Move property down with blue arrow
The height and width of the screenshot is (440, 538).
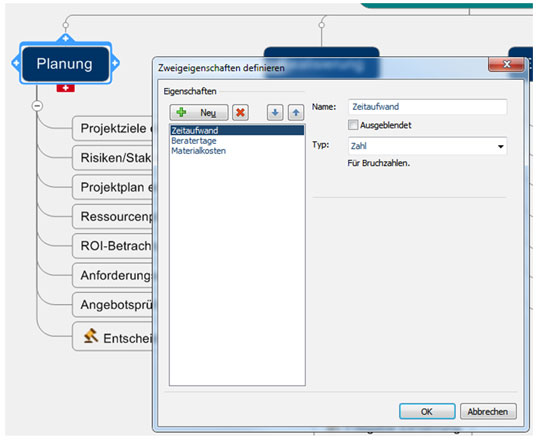pos(275,112)
